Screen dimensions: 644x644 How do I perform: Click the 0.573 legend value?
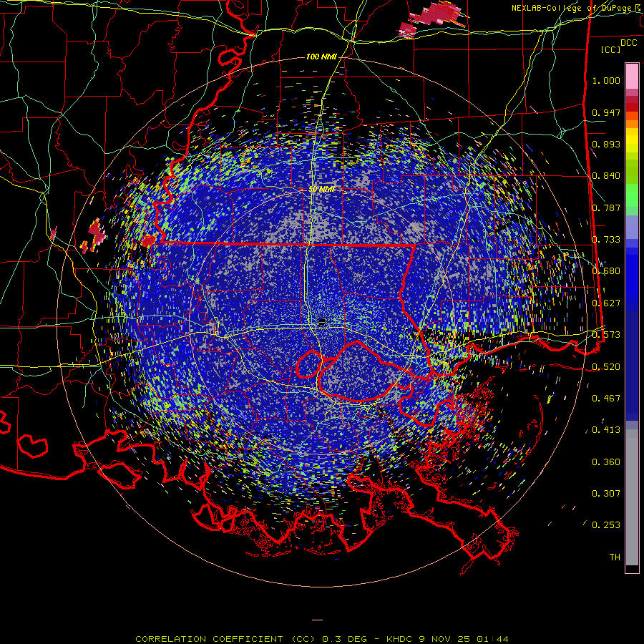coord(606,335)
